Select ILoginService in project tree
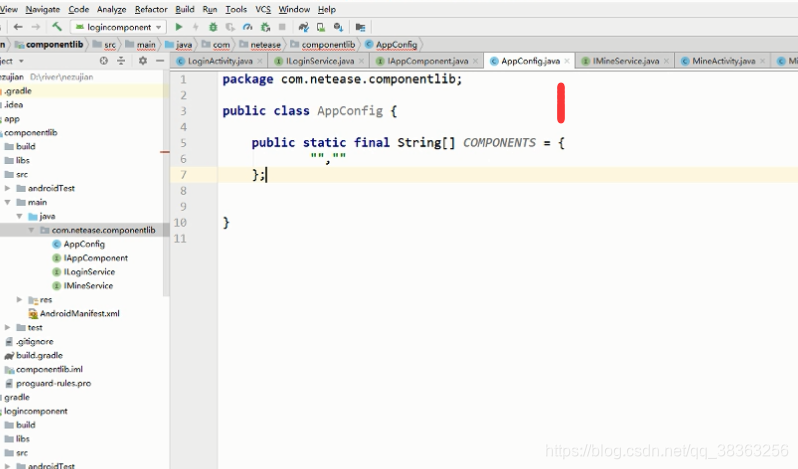 tap(84, 272)
